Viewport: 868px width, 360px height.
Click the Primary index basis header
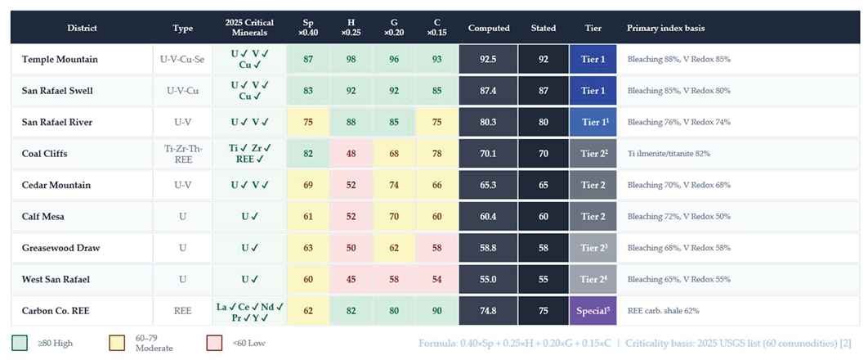coord(665,28)
